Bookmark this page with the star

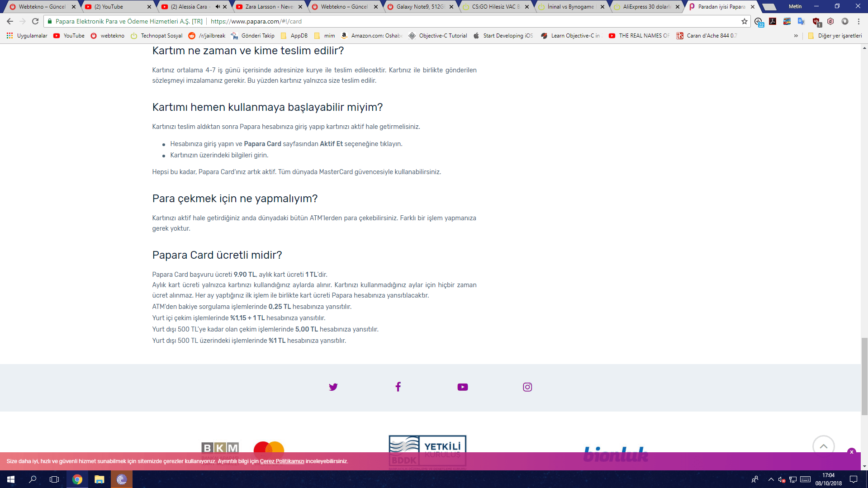745,21
